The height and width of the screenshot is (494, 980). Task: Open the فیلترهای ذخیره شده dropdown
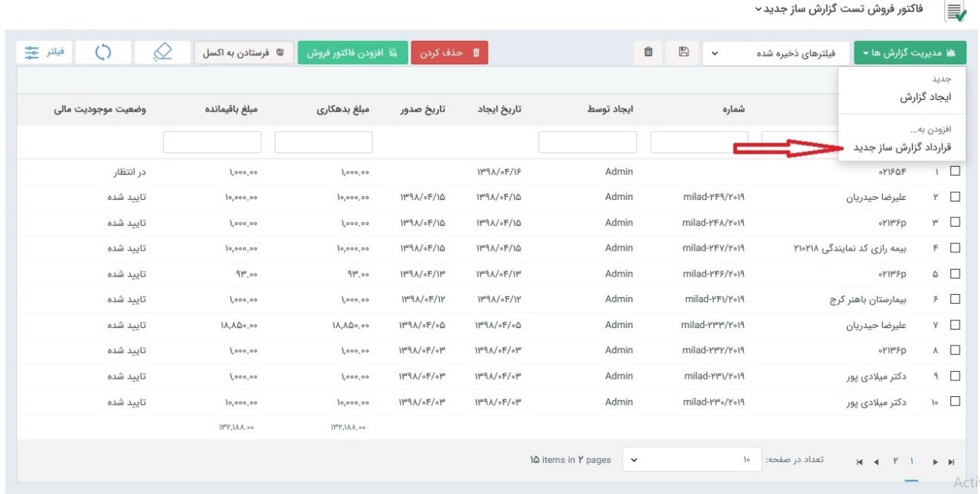pyautogui.click(x=776, y=53)
